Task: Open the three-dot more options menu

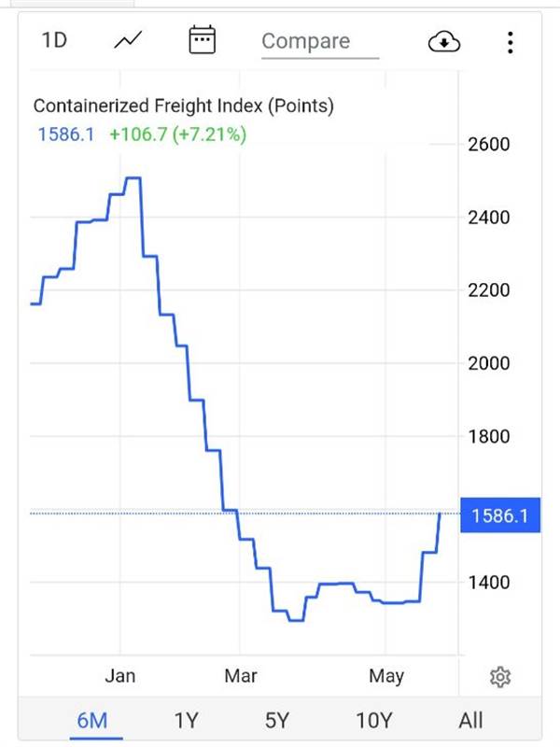Action: [511, 42]
